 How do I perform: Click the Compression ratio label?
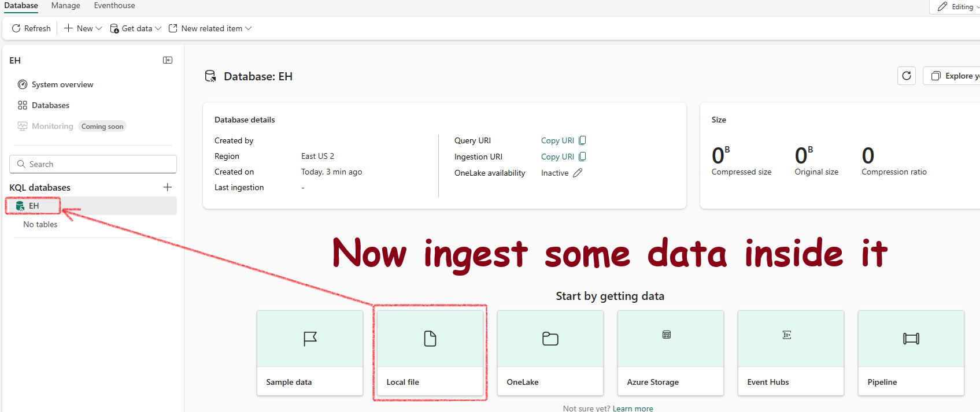(894, 172)
